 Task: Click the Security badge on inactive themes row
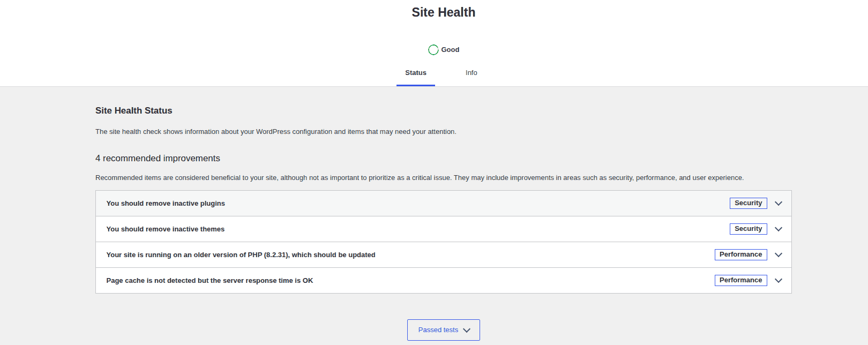pos(749,229)
